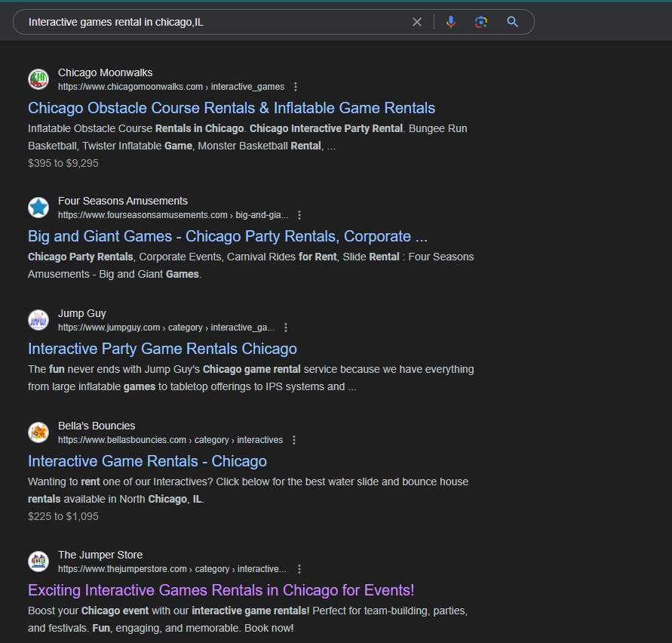
Task: Click the Jump Guy favicon
Action: (x=38, y=320)
